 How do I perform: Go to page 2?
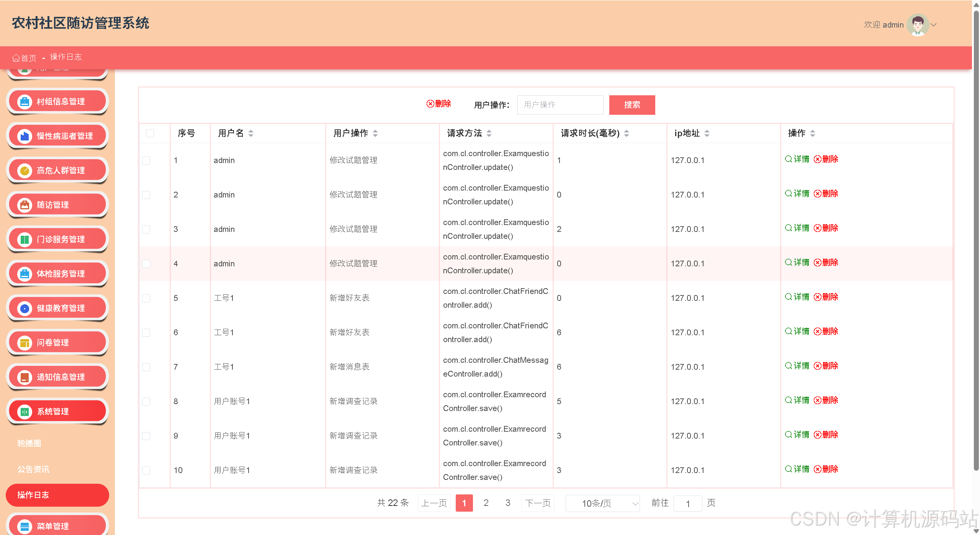486,503
